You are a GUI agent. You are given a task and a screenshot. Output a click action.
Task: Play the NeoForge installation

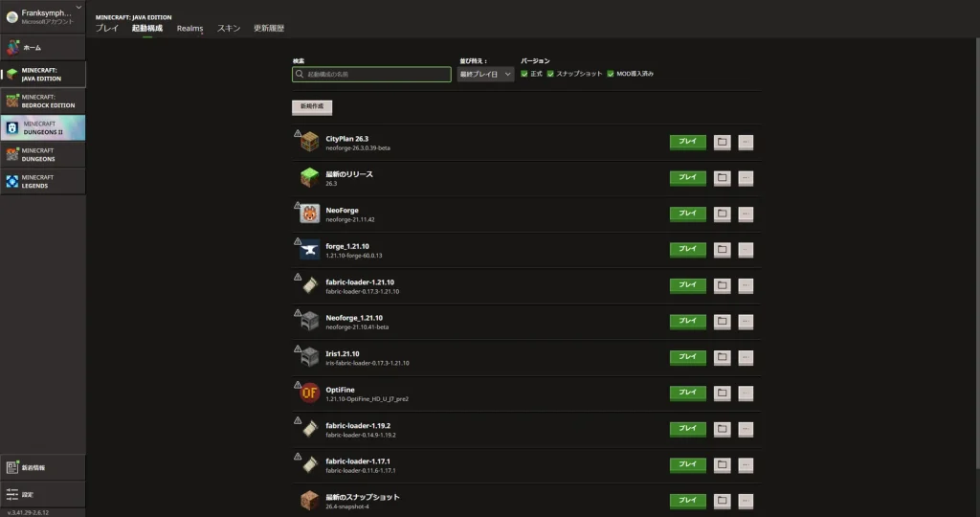687,214
